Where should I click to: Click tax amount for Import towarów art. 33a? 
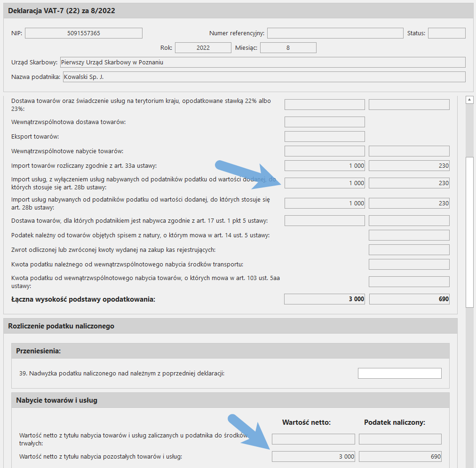tap(409, 165)
